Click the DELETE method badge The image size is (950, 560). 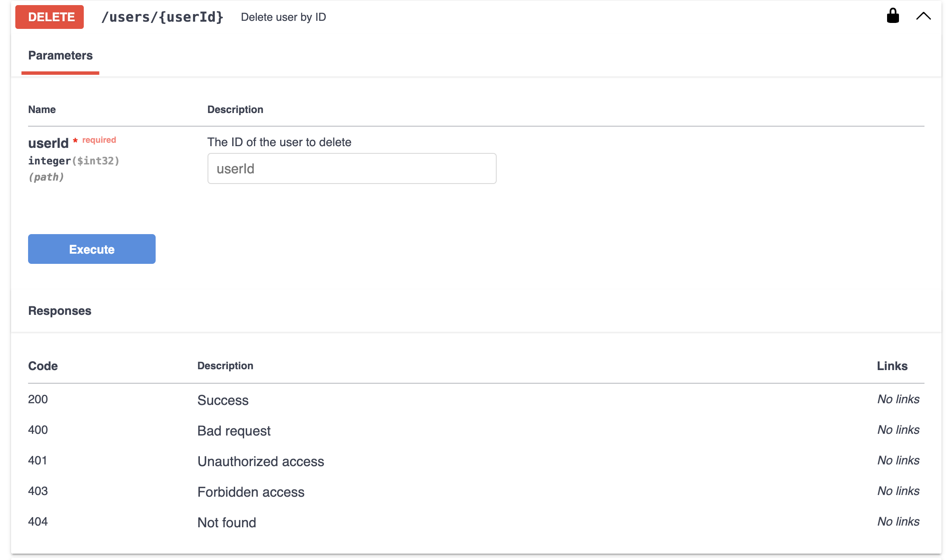(49, 17)
